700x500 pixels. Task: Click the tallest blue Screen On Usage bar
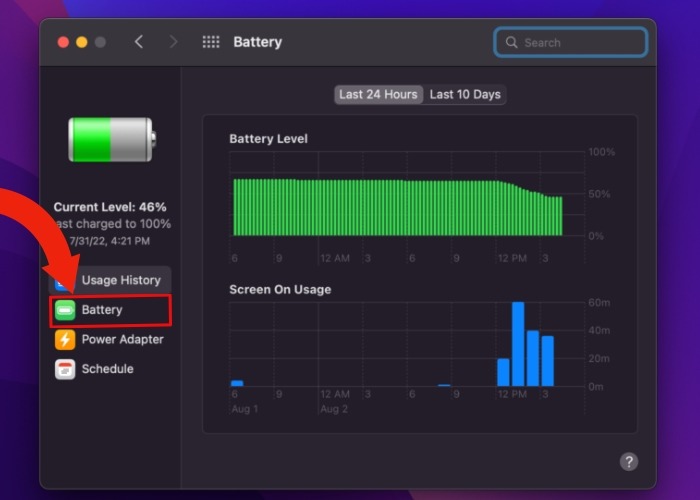coord(518,344)
